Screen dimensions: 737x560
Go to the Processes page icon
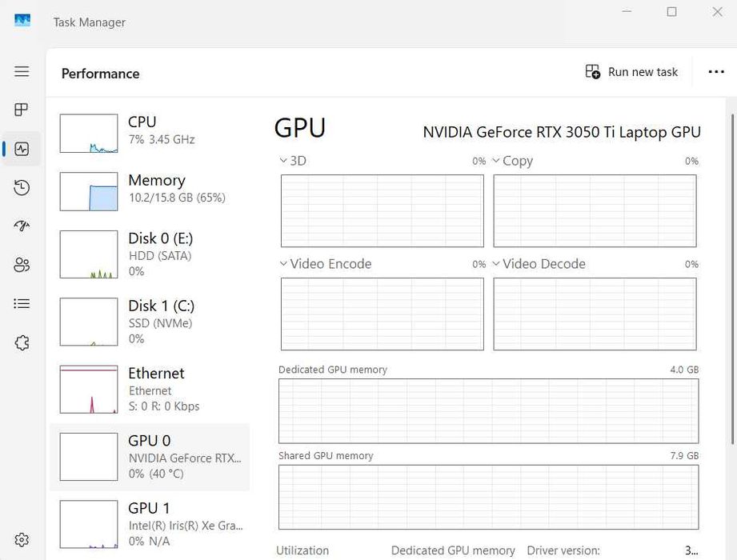coord(22,110)
